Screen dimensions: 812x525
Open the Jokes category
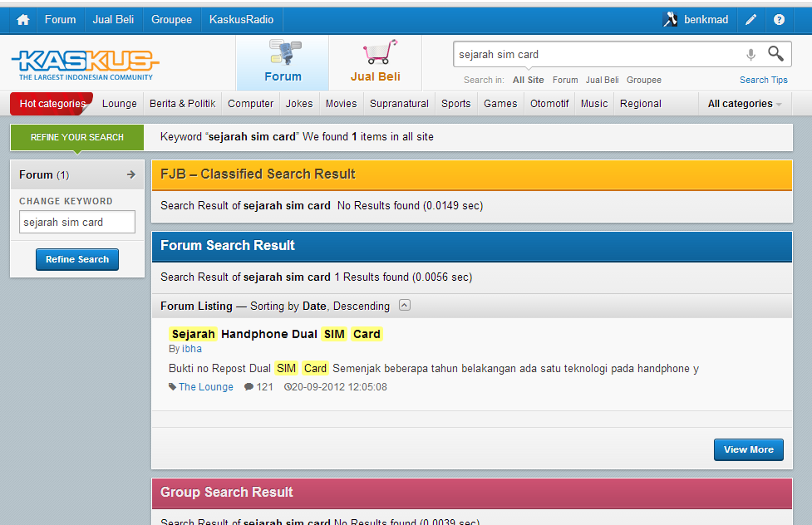pyautogui.click(x=299, y=104)
